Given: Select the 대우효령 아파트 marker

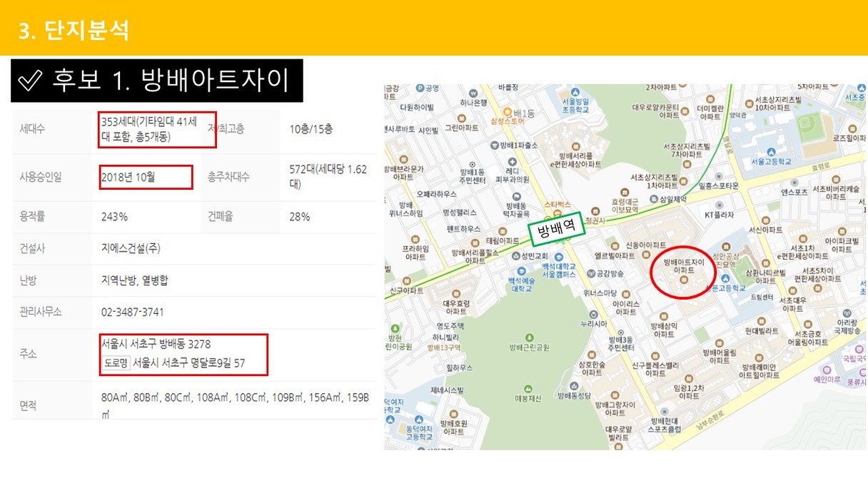Looking at the screenshot, I should coord(458,293).
